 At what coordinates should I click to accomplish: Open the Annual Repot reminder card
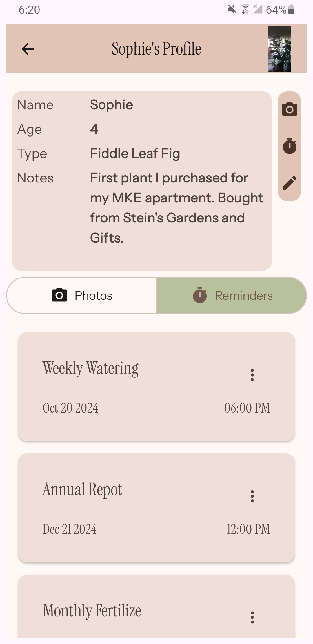pos(156,508)
